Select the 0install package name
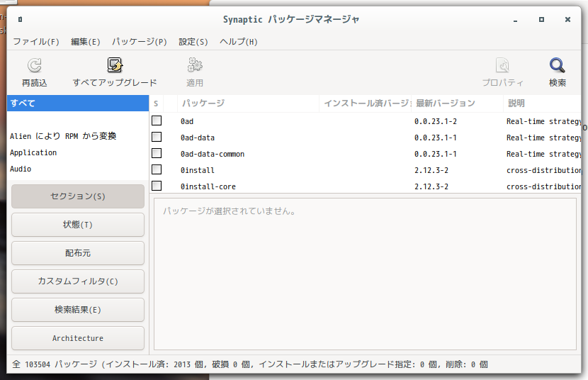 pos(197,170)
